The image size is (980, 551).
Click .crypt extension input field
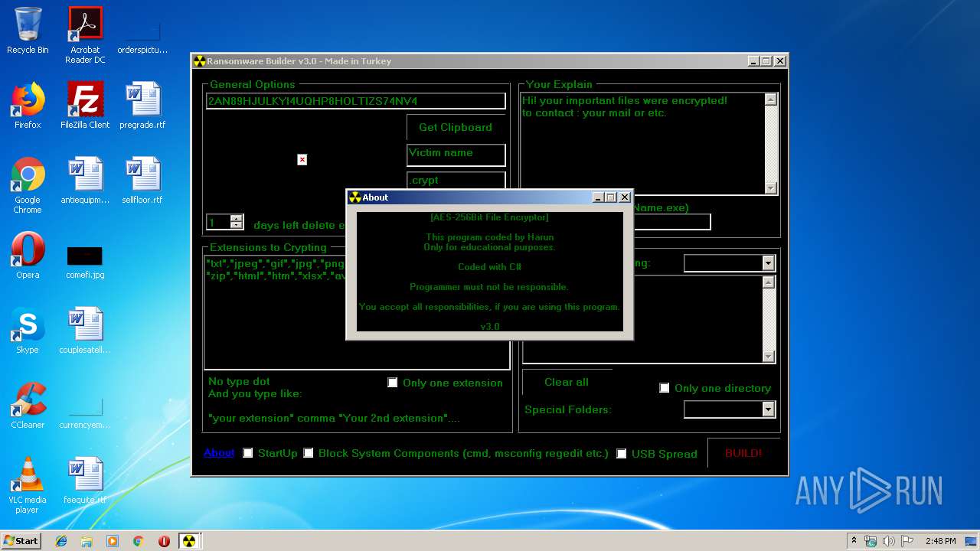[x=456, y=181]
